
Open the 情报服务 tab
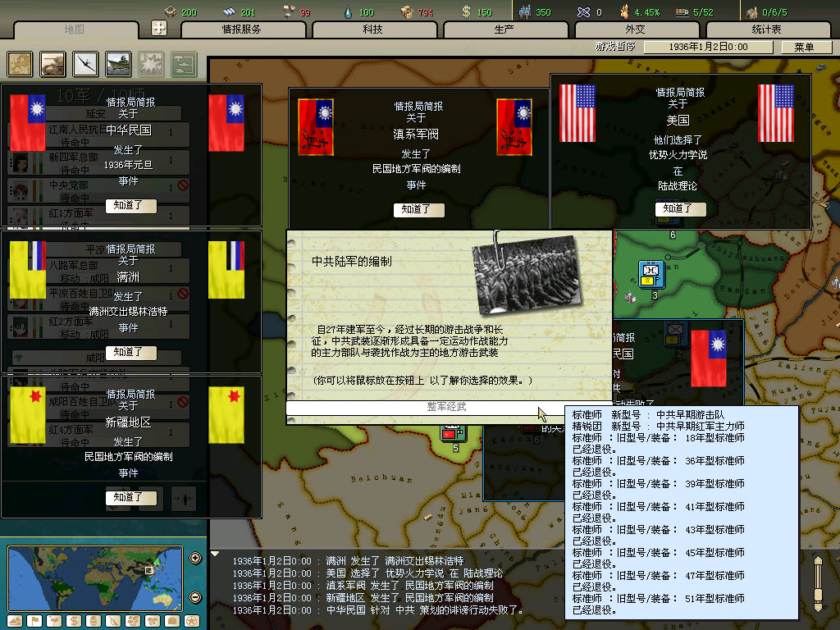click(x=243, y=30)
